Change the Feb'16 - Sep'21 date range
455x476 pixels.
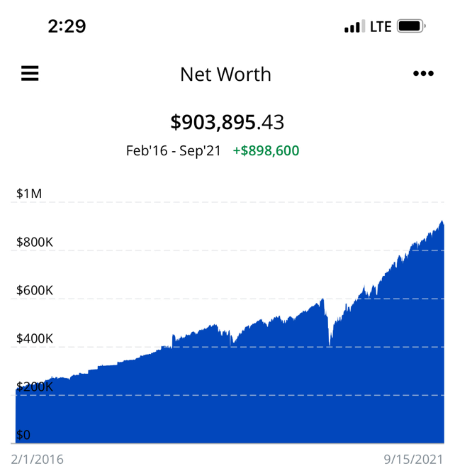tap(173, 151)
